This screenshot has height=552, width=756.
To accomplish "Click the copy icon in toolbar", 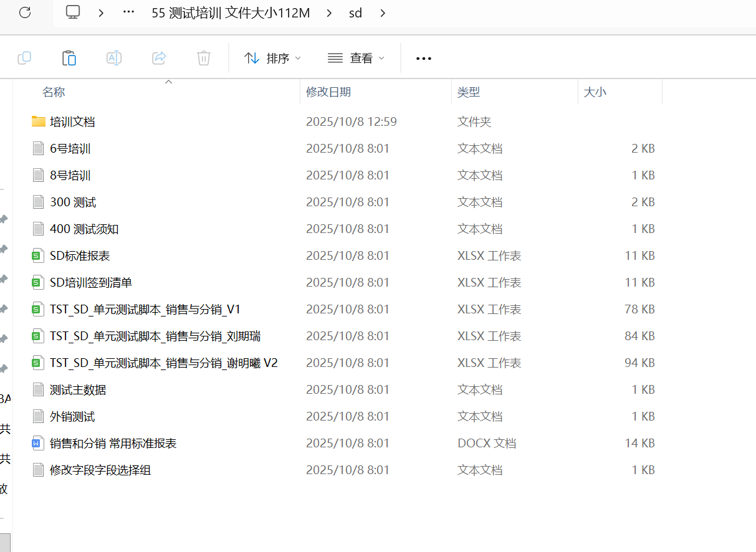I will 24,58.
